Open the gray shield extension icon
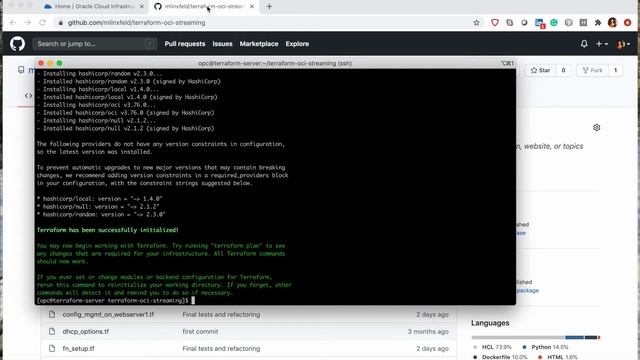The width and height of the screenshot is (640, 360). (x=569, y=23)
